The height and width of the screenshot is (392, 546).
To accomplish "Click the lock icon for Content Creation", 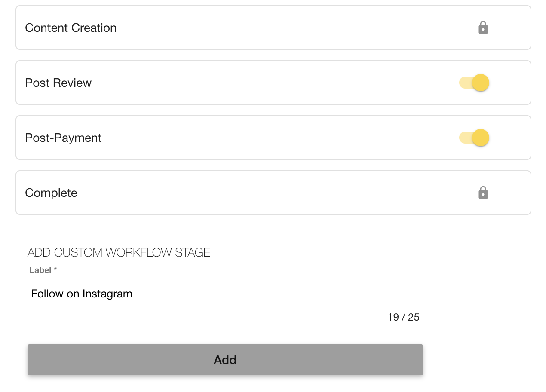I will click(483, 28).
